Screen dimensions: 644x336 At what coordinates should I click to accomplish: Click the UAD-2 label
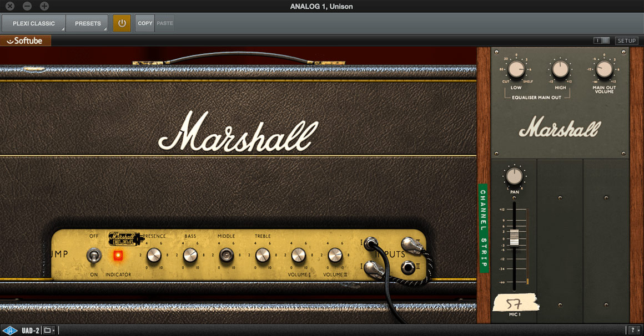(x=31, y=330)
